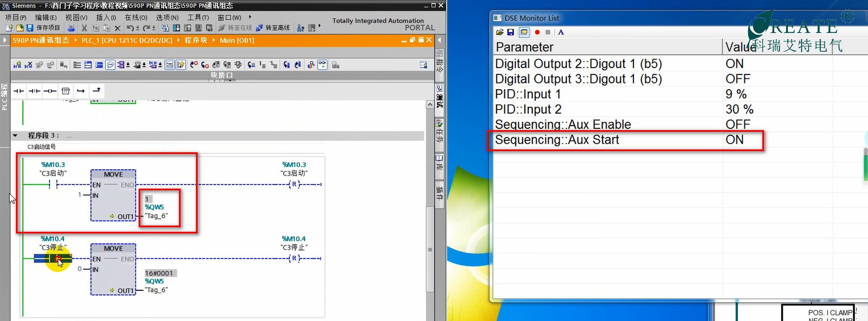Open the 在线(O) menu
This screenshot has height=321, width=868.
tap(136, 17)
